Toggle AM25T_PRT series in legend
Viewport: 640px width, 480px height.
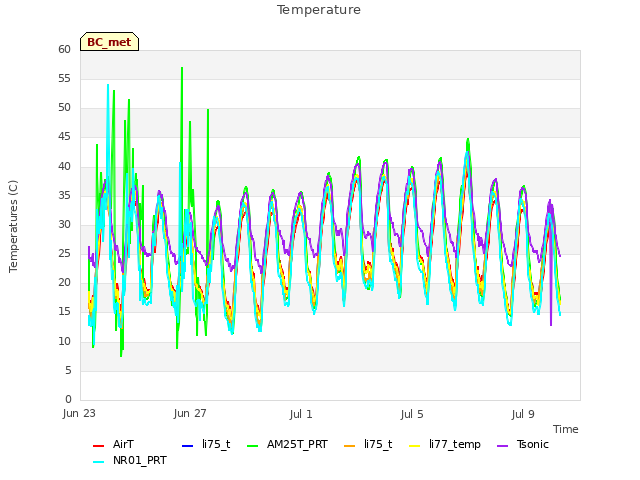click(x=287, y=444)
